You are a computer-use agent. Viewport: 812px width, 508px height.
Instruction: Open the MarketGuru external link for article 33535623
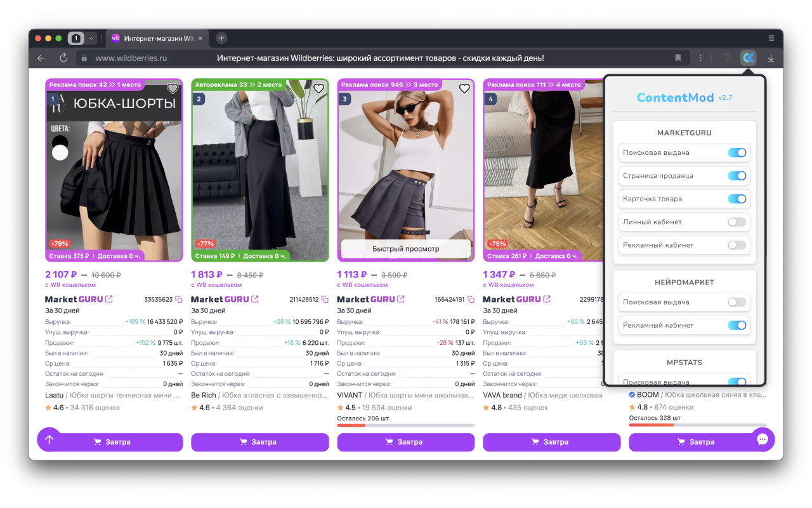(109, 299)
